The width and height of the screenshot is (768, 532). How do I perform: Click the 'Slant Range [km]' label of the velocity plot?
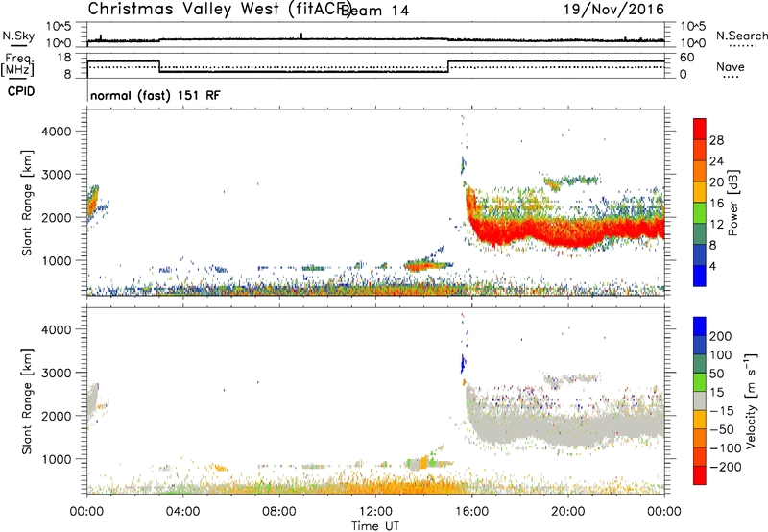click(27, 401)
